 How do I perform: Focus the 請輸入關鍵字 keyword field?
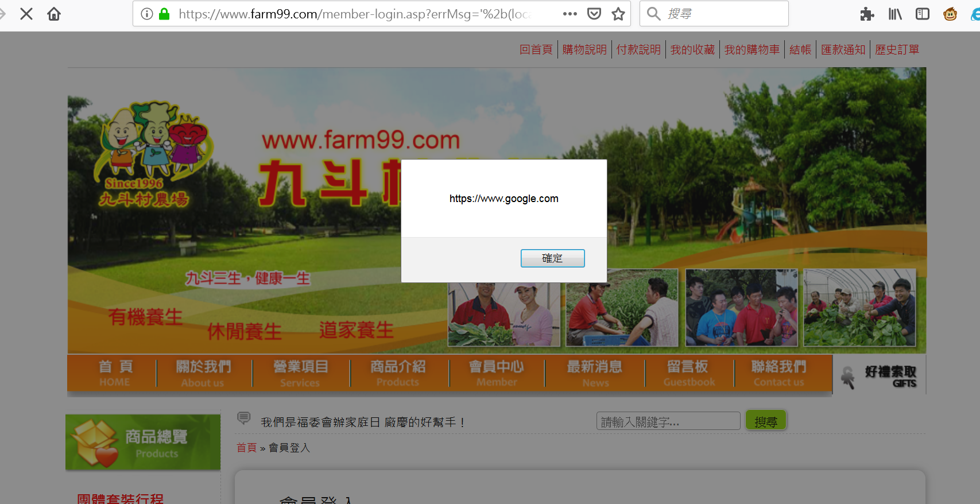[x=668, y=421]
